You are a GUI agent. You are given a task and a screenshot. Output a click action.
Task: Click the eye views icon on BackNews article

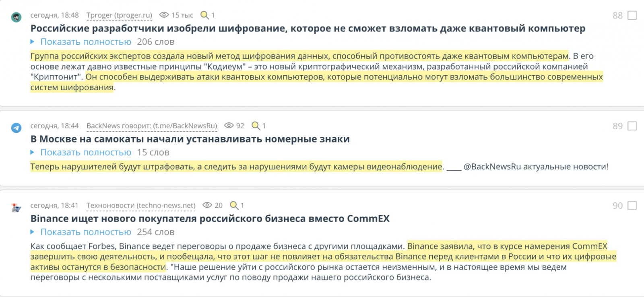229,126
